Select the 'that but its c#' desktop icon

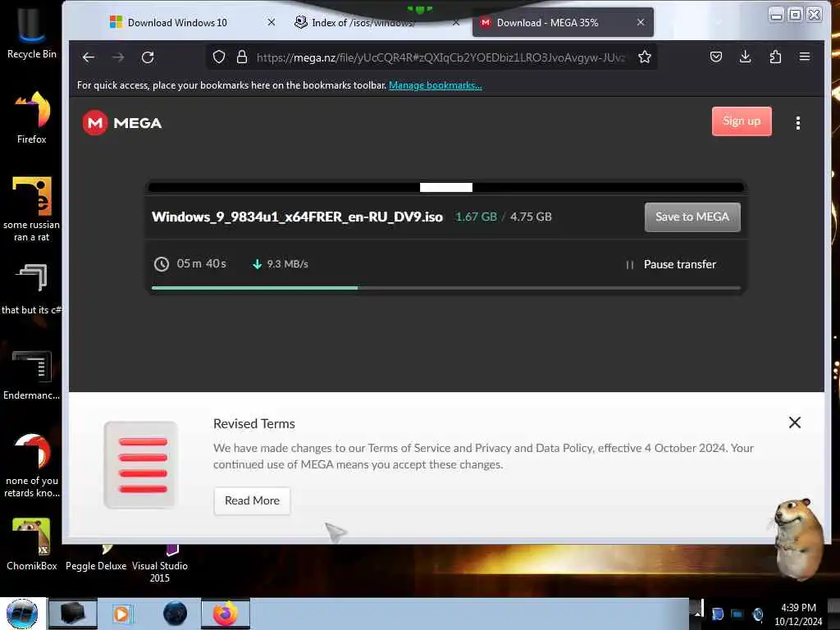click(32, 288)
